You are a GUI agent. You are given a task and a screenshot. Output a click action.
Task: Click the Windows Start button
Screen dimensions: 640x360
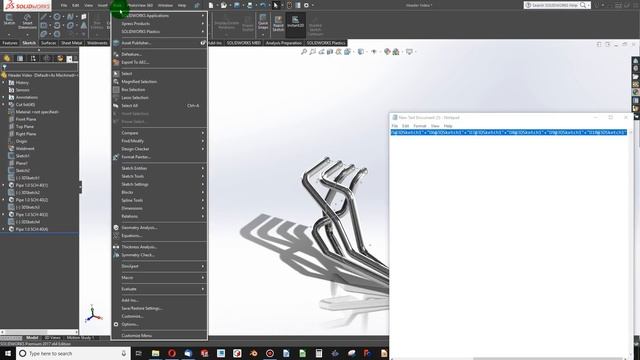coord(8,353)
